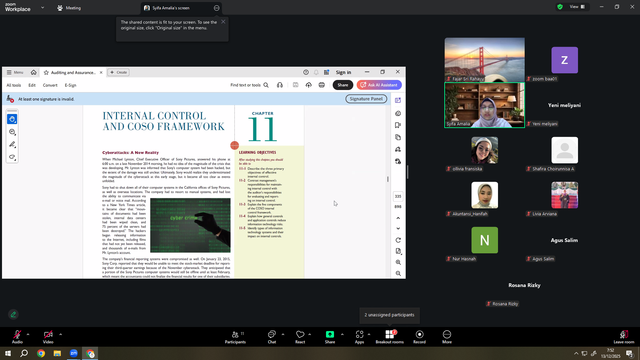Expand audio options arrow
This screenshot has width=640, height=360.
28,334
